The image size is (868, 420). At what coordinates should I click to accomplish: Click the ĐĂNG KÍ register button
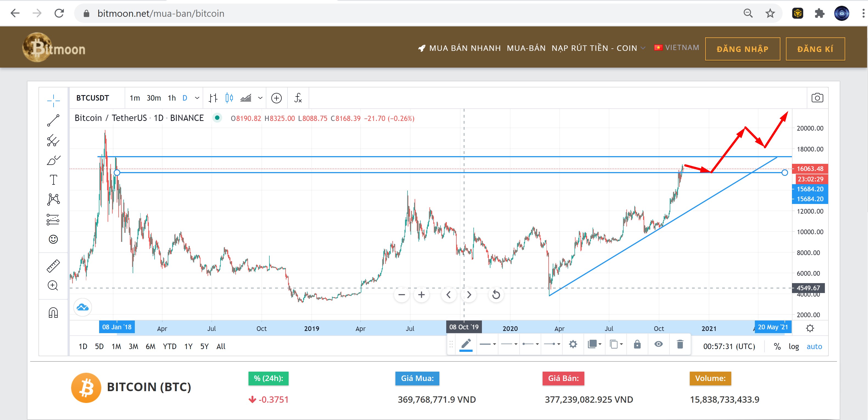pyautogui.click(x=815, y=49)
